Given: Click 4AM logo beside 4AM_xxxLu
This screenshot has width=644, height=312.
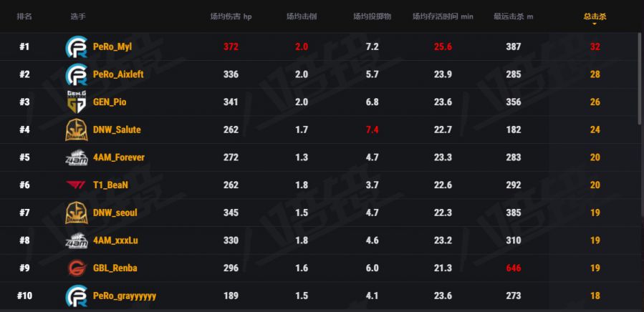Looking at the screenshot, I should pyautogui.click(x=77, y=240).
